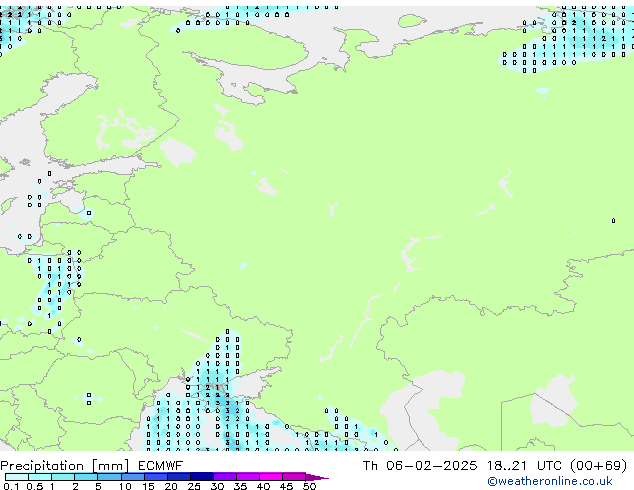Click the "Th 06-02-2025" forecast date text

[420, 466]
